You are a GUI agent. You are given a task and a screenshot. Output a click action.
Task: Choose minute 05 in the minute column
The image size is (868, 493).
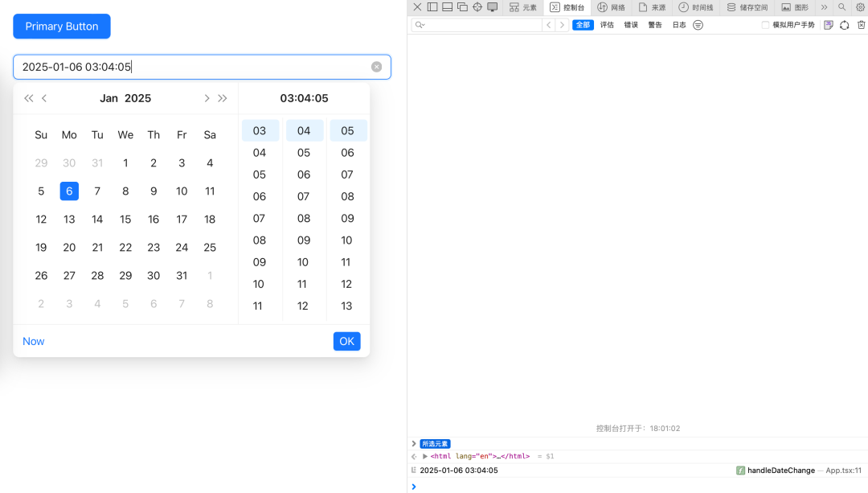[304, 153]
